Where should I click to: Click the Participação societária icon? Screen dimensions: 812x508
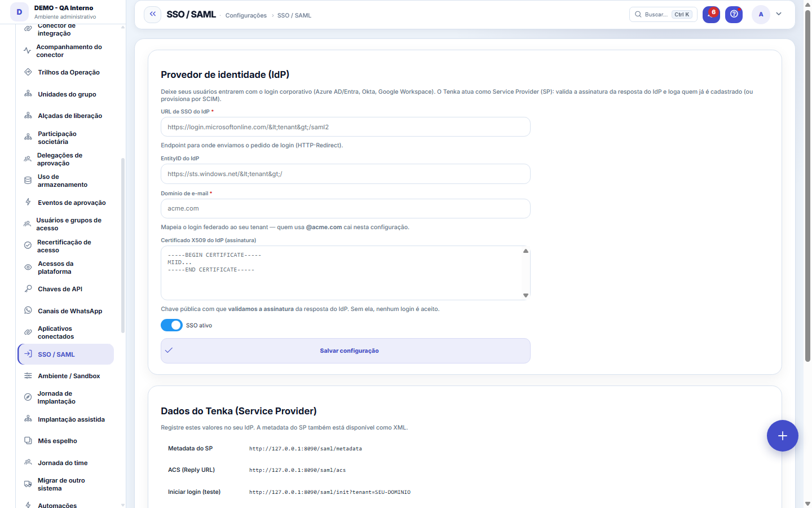click(x=28, y=137)
